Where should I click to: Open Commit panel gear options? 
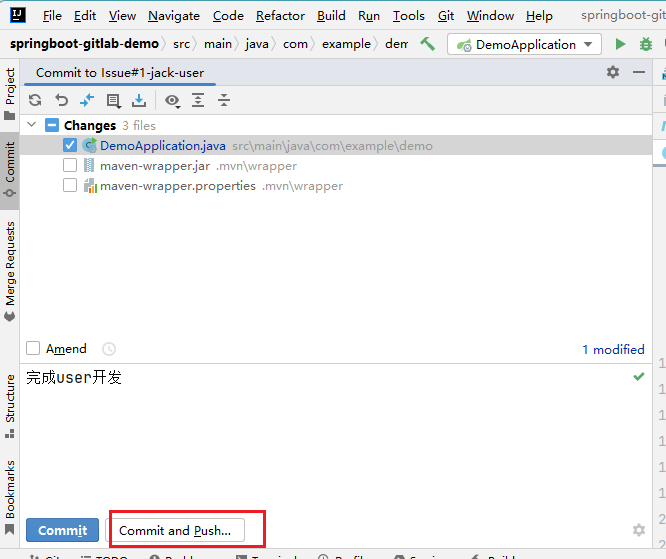tap(613, 72)
